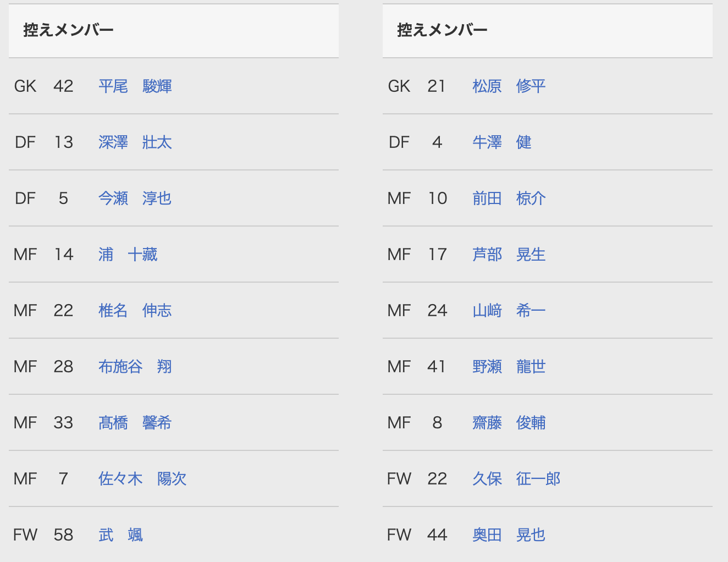
Task: Click left 控えメンバー section header
Action: tap(69, 30)
